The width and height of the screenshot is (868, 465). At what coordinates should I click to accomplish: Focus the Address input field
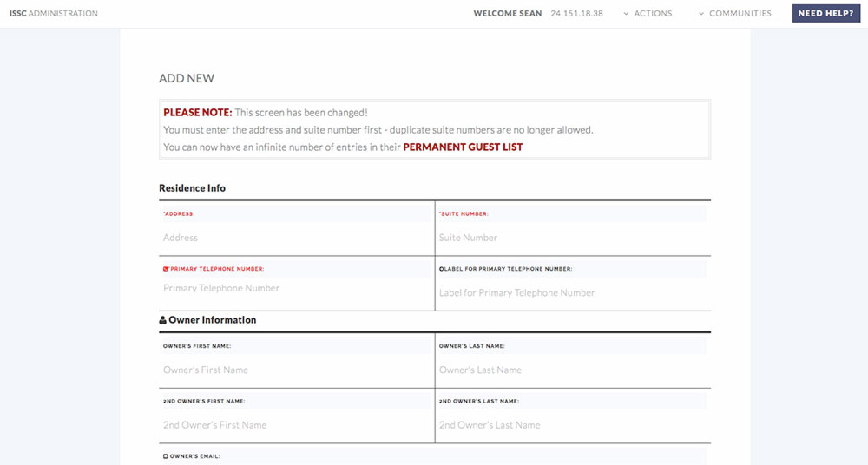tap(294, 238)
